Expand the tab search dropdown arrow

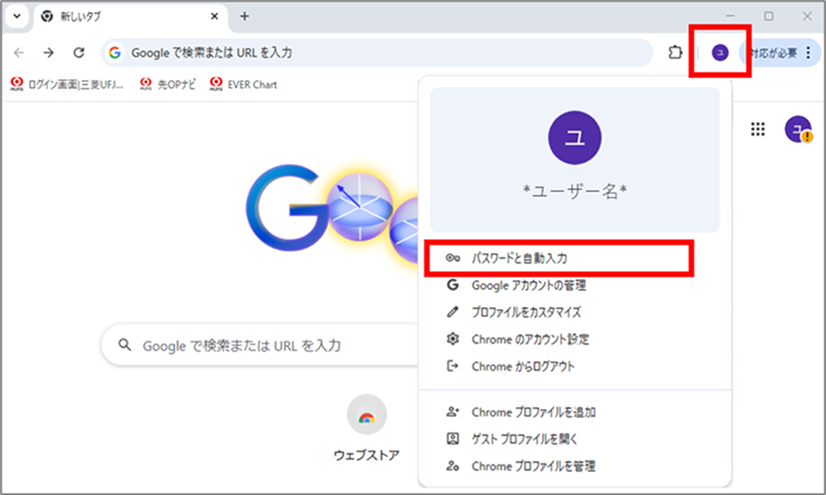(16, 17)
